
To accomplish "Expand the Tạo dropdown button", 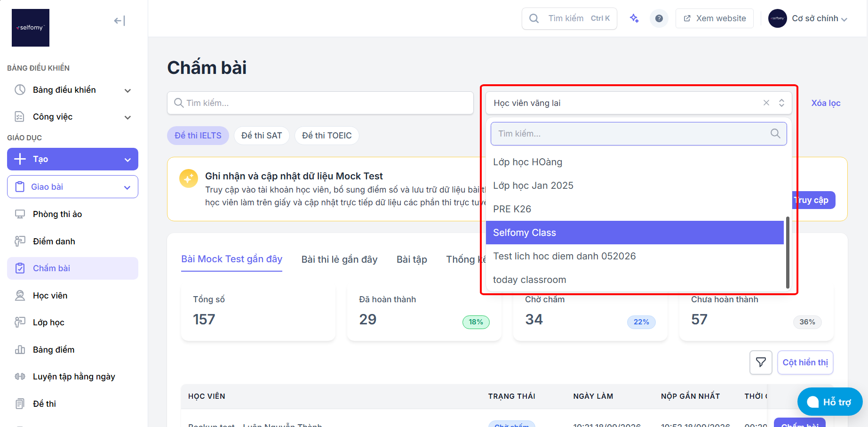I will [72, 159].
